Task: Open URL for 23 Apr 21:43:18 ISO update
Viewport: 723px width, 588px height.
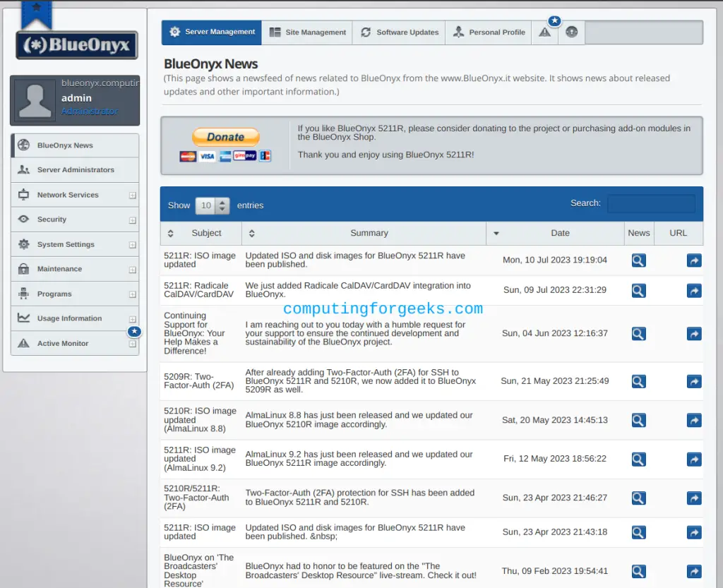Action: (x=694, y=533)
